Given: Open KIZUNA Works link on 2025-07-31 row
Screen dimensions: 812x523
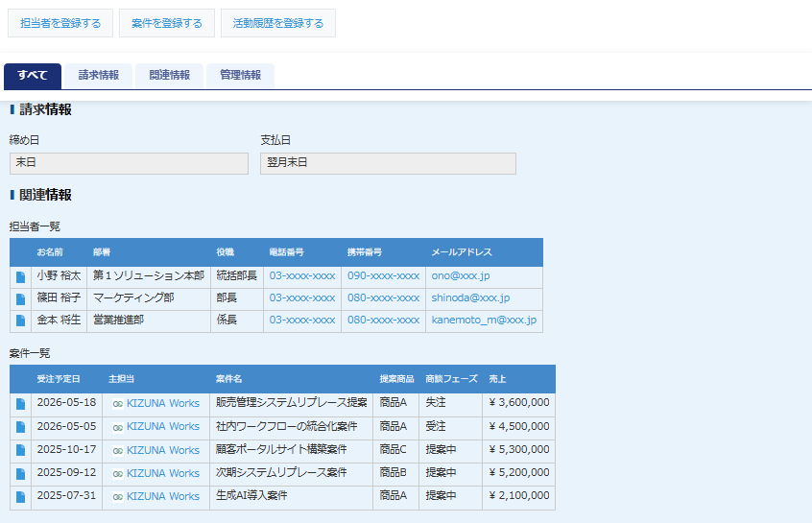Looking at the screenshot, I should click(162, 496).
